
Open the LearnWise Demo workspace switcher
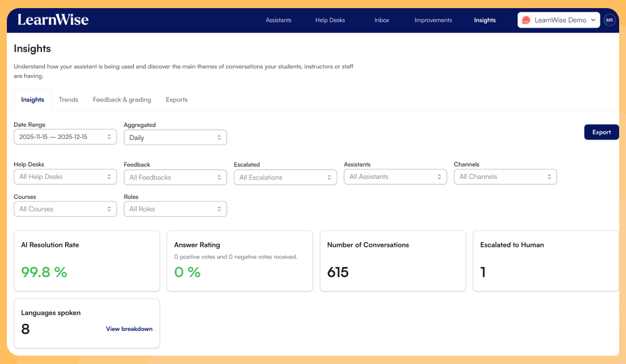[x=559, y=20]
